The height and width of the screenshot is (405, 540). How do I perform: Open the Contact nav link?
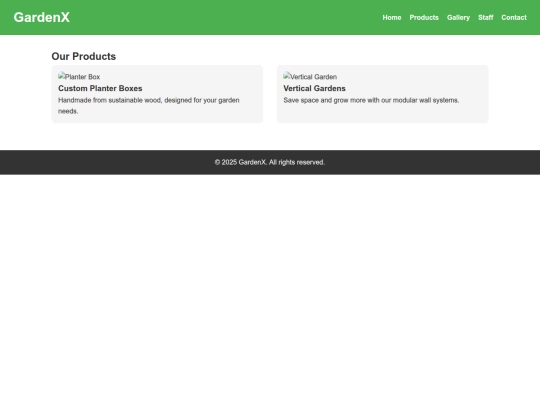tap(514, 18)
